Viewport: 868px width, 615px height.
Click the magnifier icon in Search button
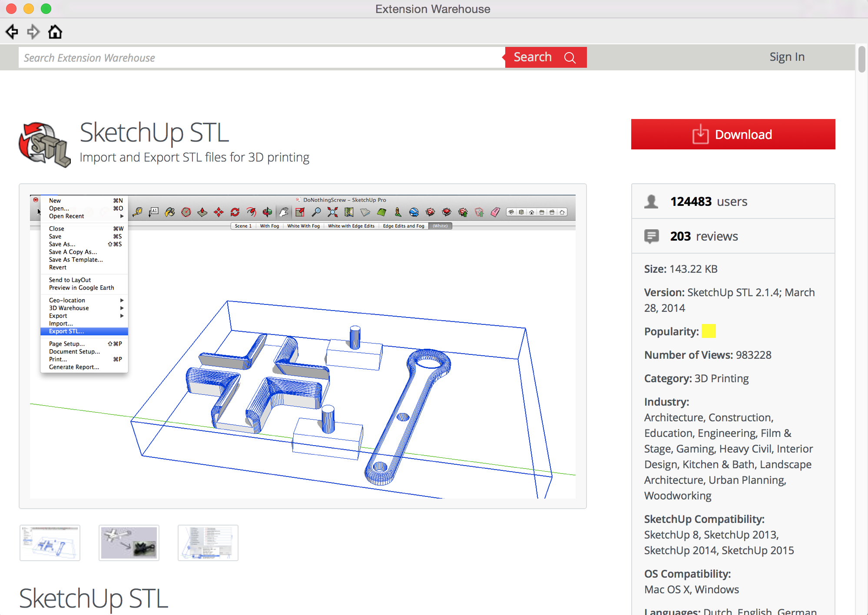coord(570,58)
